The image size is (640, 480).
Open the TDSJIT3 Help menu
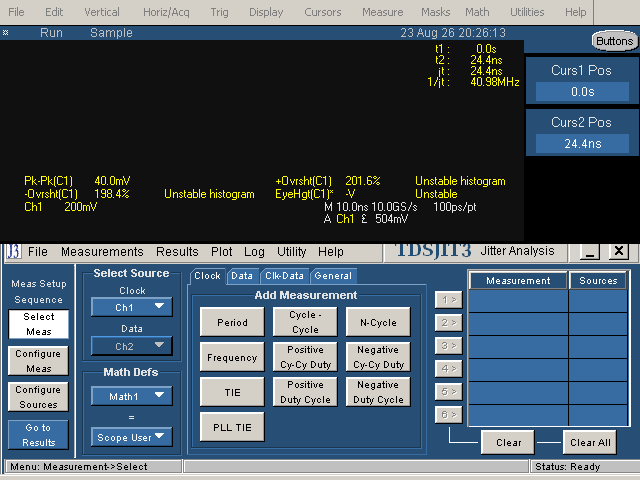coord(331,251)
